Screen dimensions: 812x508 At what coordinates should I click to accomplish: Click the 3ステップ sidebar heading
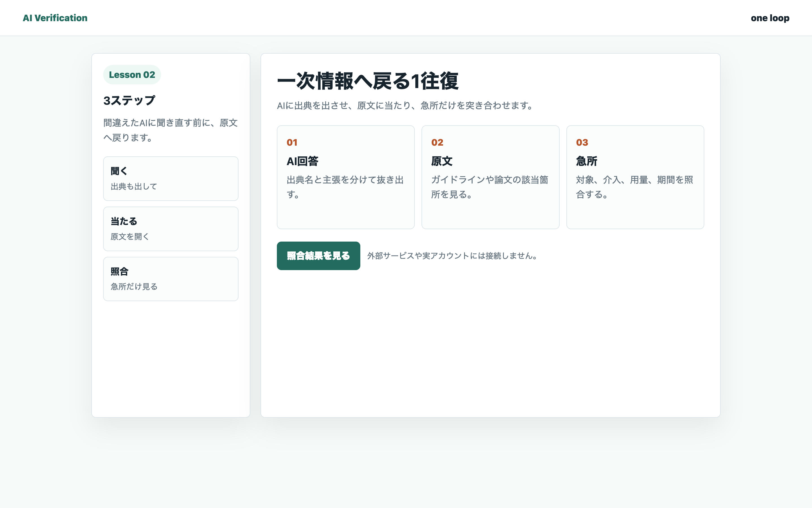point(129,100)
